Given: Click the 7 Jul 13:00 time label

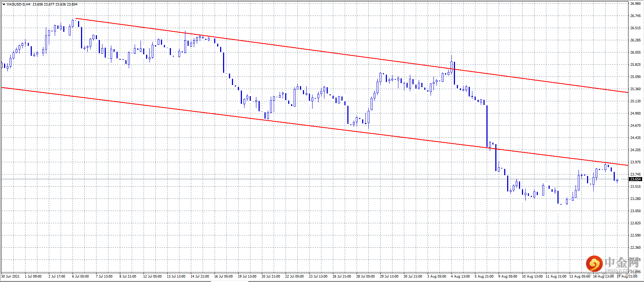Looking at the screenshot, I should pyautogui.click(x=104, y=276).
